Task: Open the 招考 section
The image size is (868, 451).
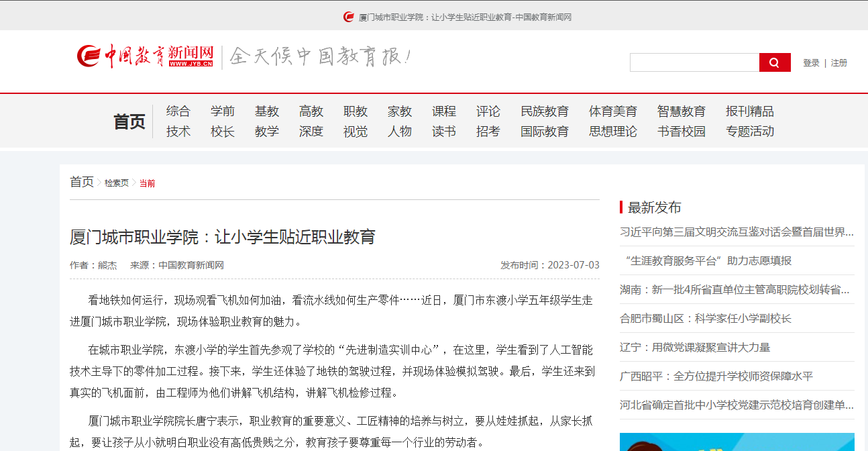Action: point(488,132)
